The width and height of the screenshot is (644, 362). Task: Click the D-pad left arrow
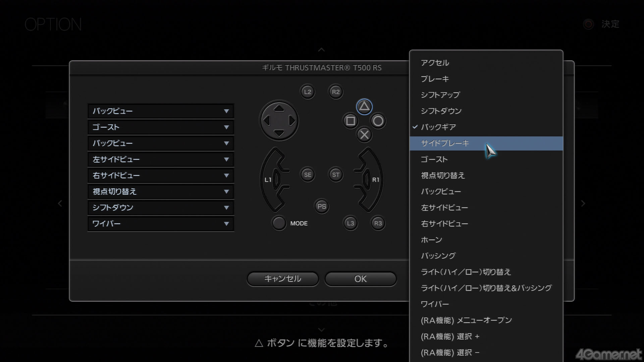pos(267,121)
